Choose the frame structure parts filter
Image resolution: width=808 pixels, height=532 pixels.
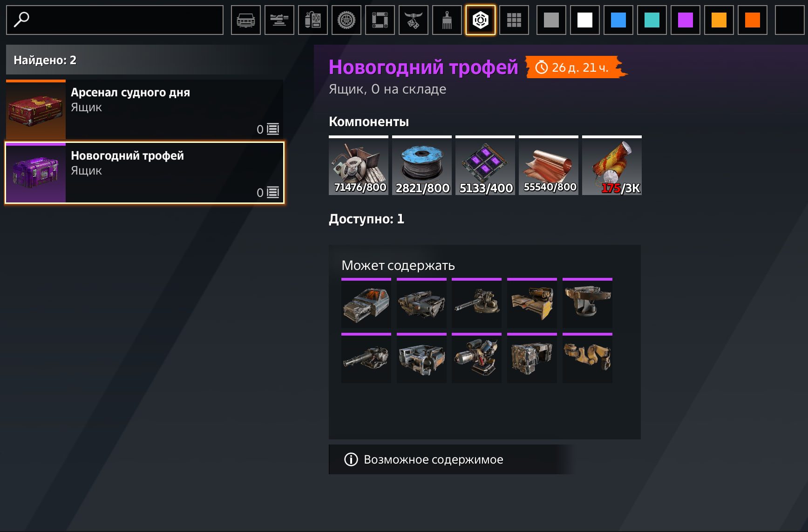[380, 20]
